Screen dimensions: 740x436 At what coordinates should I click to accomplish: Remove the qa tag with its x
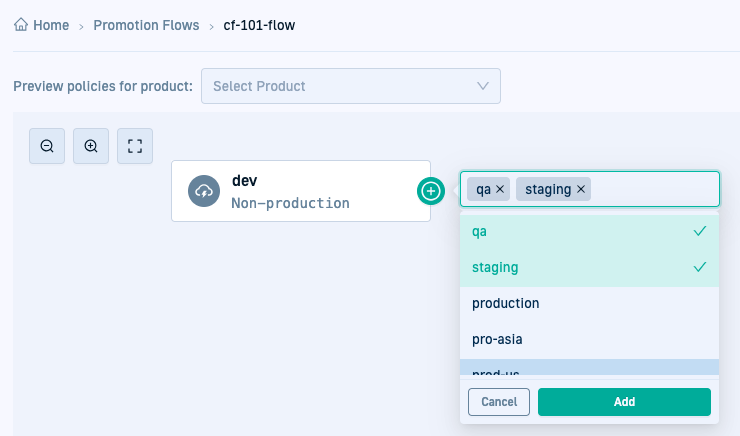[x=501, y=189]
